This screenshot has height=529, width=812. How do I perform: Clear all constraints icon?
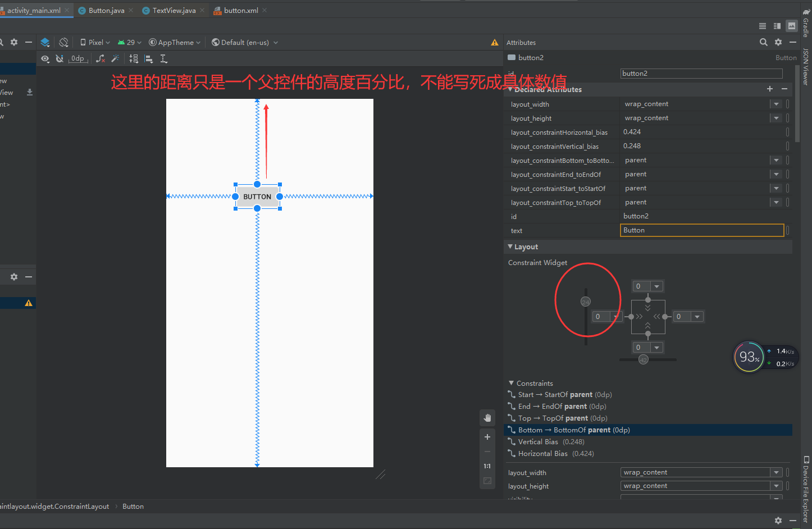click(101, 58)
